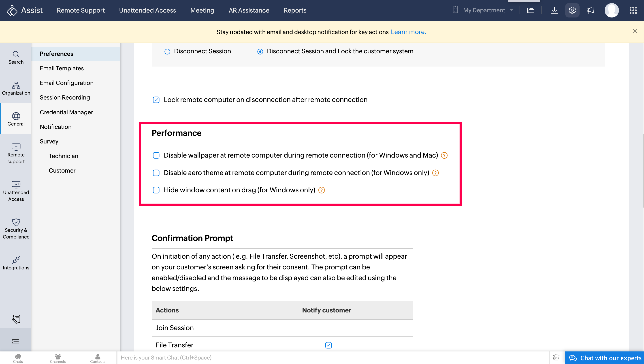Select the Disconnect Session radio option
This screenshot has height=364, width=644.
pyautogui.click(x=167, y=52)
